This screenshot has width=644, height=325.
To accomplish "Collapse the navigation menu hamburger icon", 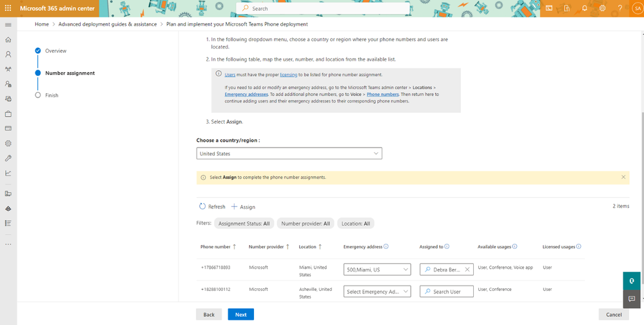I will point(8,25).
